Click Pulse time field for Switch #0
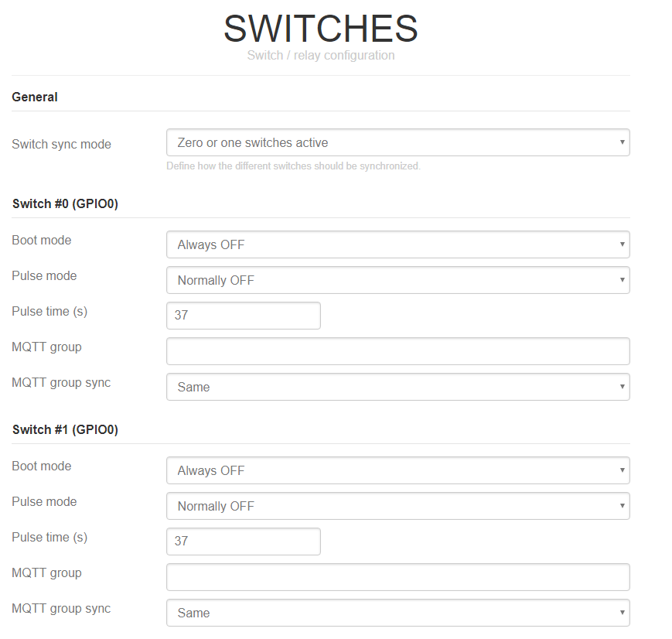Viewport: 672px width, 639px height. click(x=244, y=316)
